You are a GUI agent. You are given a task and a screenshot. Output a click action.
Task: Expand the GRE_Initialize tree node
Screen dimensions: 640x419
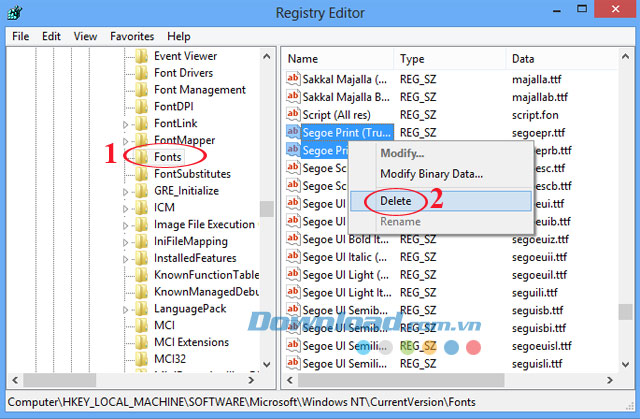coord(126,191)
